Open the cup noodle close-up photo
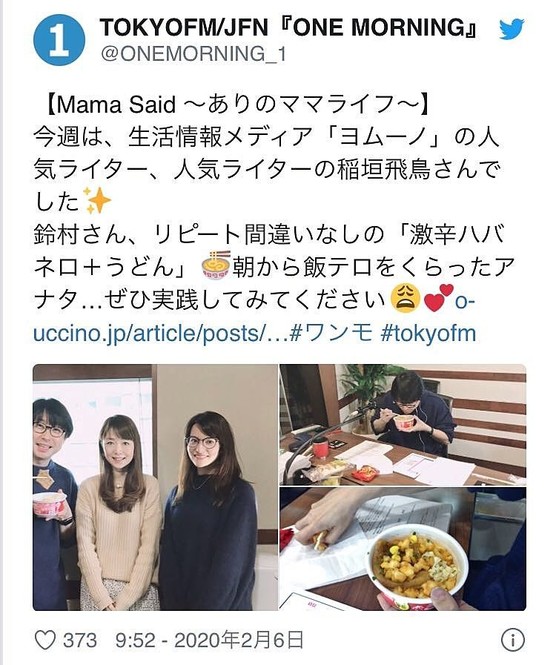The width and height of the screenshot is (556, 665). [402, 549]
